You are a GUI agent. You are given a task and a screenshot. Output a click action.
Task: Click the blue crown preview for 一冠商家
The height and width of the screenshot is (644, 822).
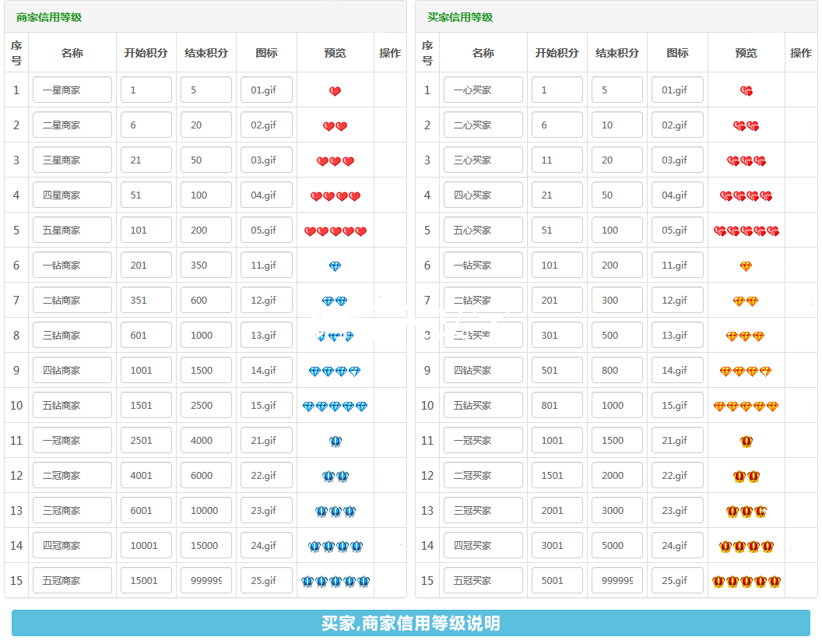tap(335, 442)
